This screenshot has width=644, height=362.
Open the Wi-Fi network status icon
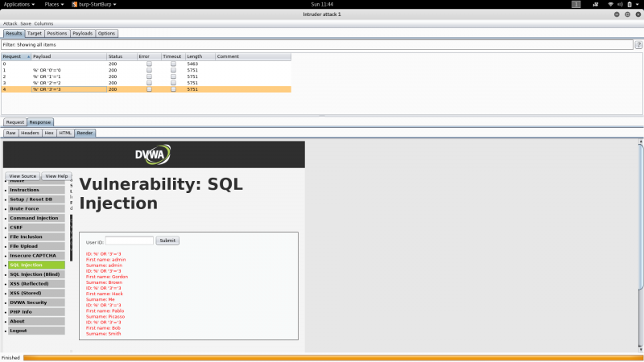[610, 4]
